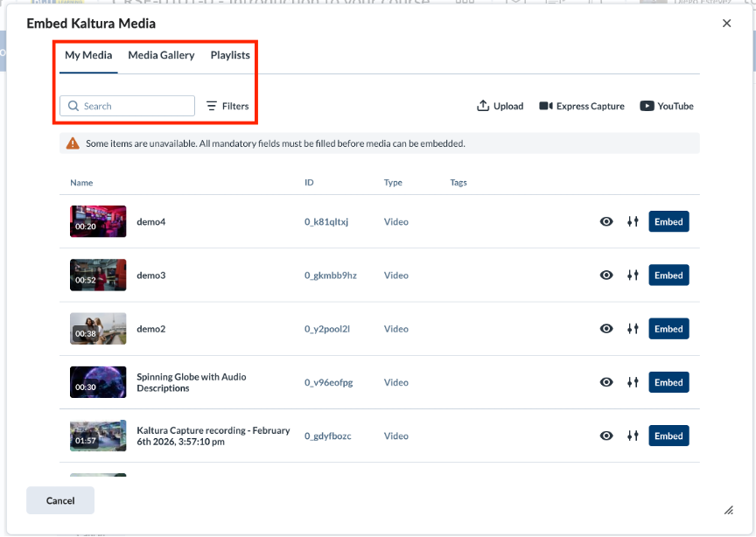Open embed settings for Spinning Globe video
This screenshot has width=756, height=537.
click(633, 382)
